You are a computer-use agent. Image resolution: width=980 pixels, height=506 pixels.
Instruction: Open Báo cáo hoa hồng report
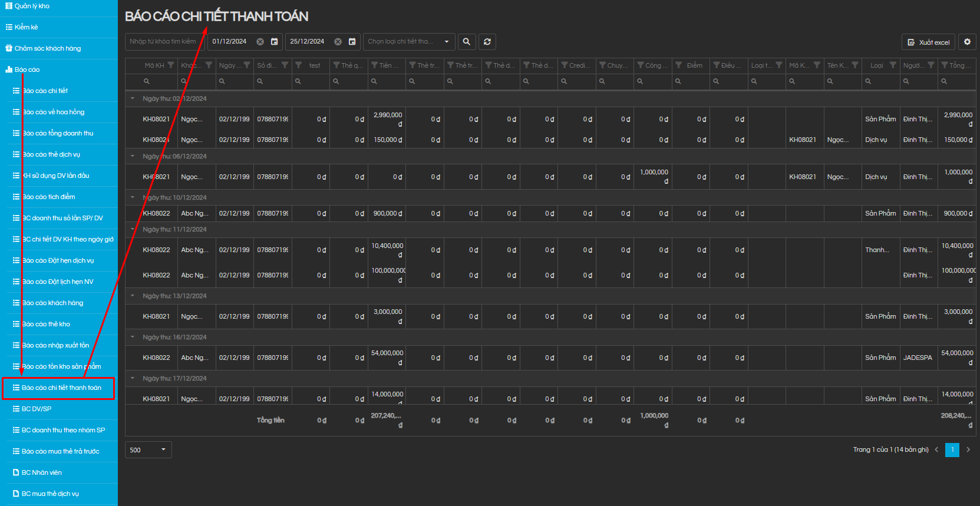coord(53,112)
